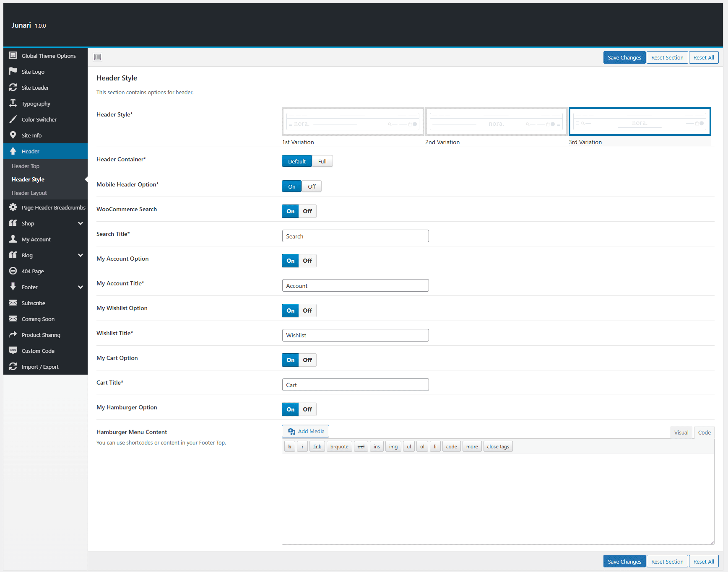Click Page Header Breadcrumbs gear icon

[x=13, y=207]
